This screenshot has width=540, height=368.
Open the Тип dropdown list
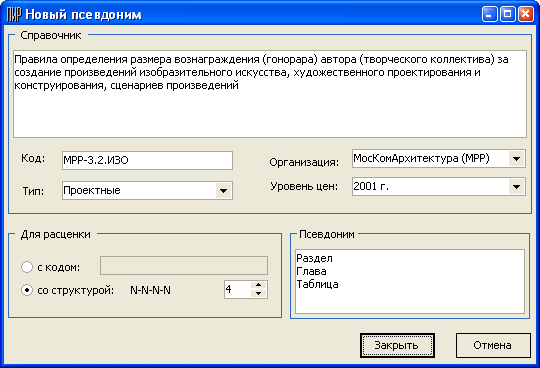223,190
